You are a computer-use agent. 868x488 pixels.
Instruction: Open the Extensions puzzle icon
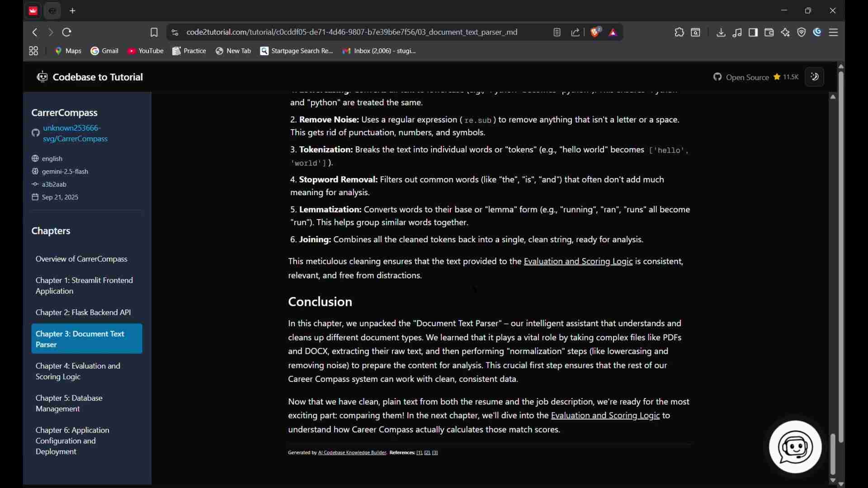[x=679, y=33]
